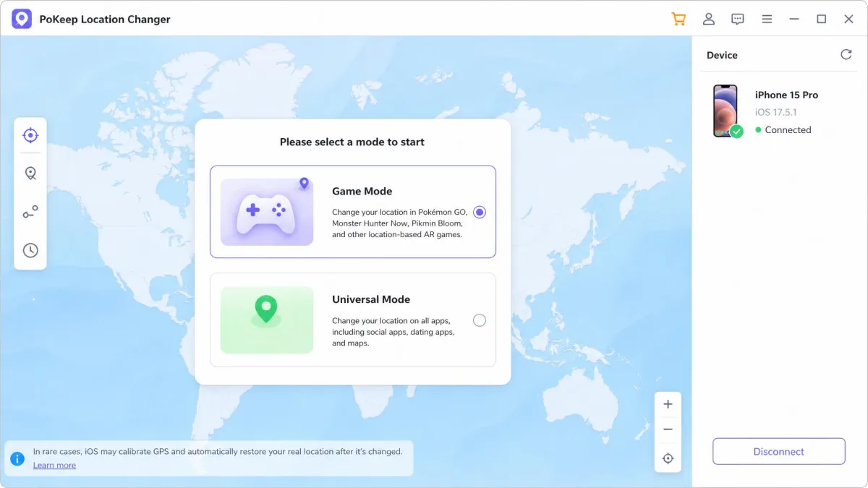868x488 pixels.
Task: Open the feedback chat icon
Action: point(738,20)
